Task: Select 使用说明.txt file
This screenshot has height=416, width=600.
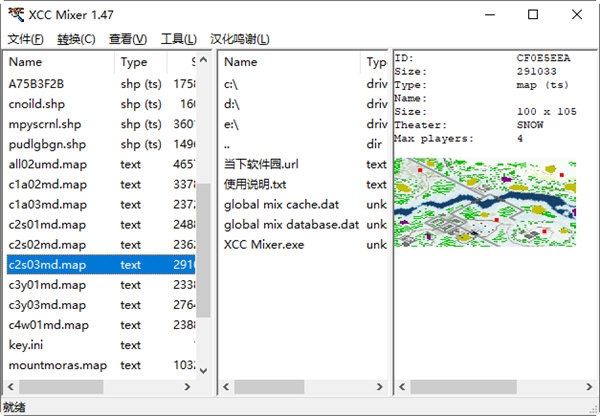Action: coord(304,184)
